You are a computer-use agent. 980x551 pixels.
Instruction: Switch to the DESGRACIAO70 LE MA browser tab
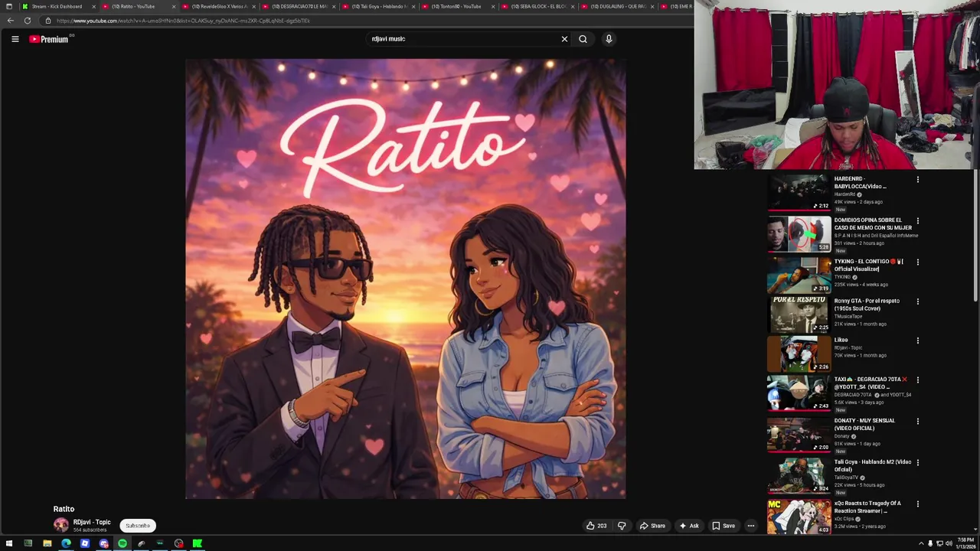[x=299, y=6]
